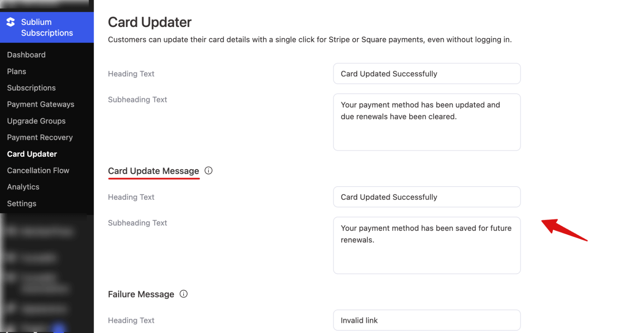Open Analytics from the sidebar
The image size is (644, 333).
[x=23, y=187]
